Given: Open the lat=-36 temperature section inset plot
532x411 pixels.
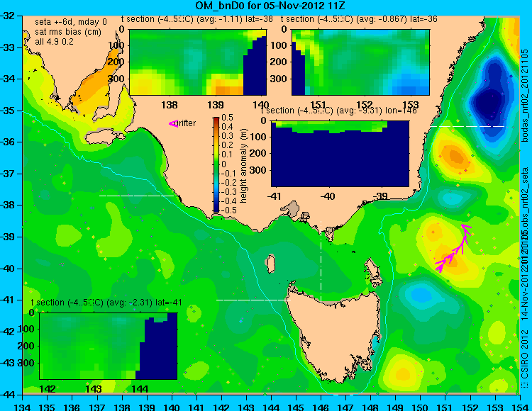Looking at the screenshot, I should [x=360, y=62].
